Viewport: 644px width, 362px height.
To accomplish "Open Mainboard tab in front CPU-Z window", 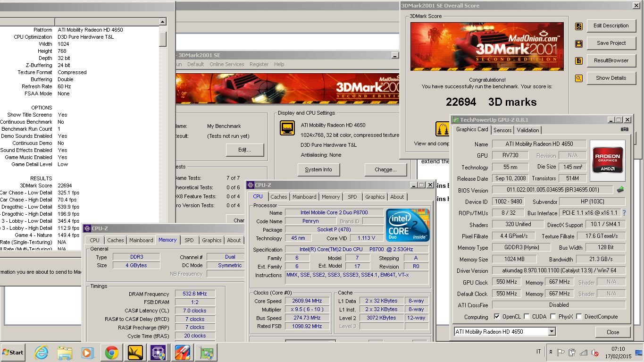I will pyautogui.click(x=304, y=197).
